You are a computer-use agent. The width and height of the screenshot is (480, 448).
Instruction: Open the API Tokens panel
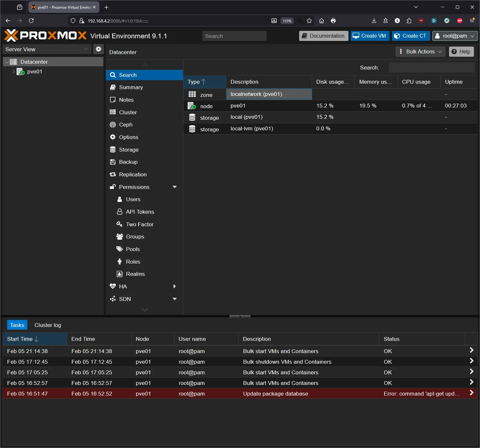pyautogui.click(x=140, y=212)
